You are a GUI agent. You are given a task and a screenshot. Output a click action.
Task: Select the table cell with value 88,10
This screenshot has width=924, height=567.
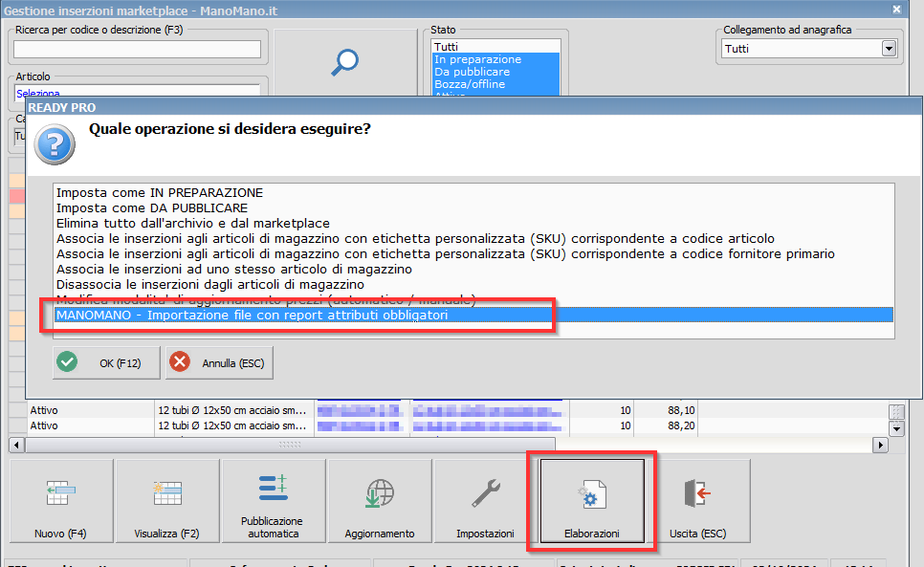(x=666, y=410)
